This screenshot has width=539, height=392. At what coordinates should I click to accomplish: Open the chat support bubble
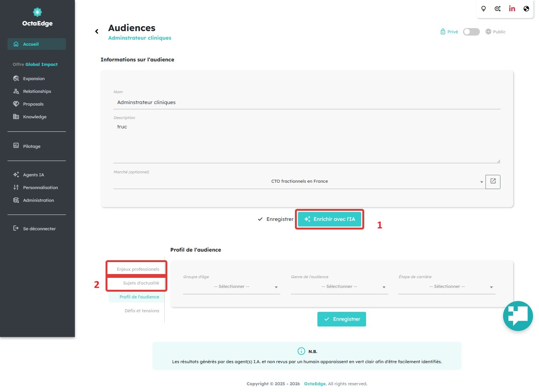click(x=518, y=316)
